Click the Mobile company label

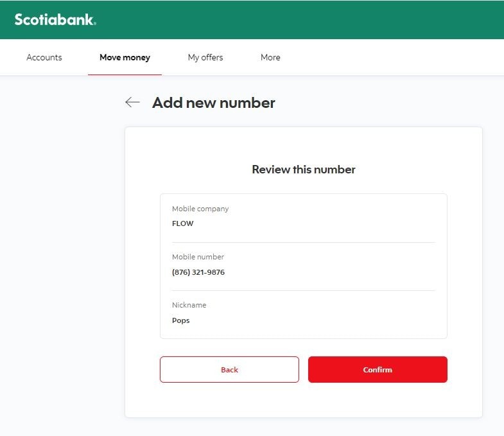200,209
